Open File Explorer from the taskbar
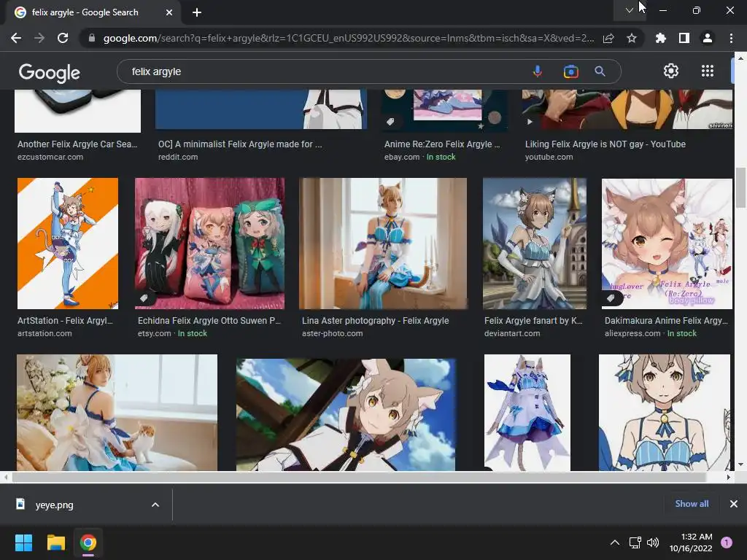747x560 pixels. 55,542
